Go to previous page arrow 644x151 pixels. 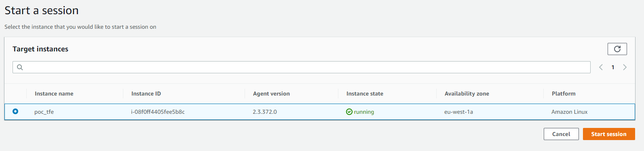point(601,67)
